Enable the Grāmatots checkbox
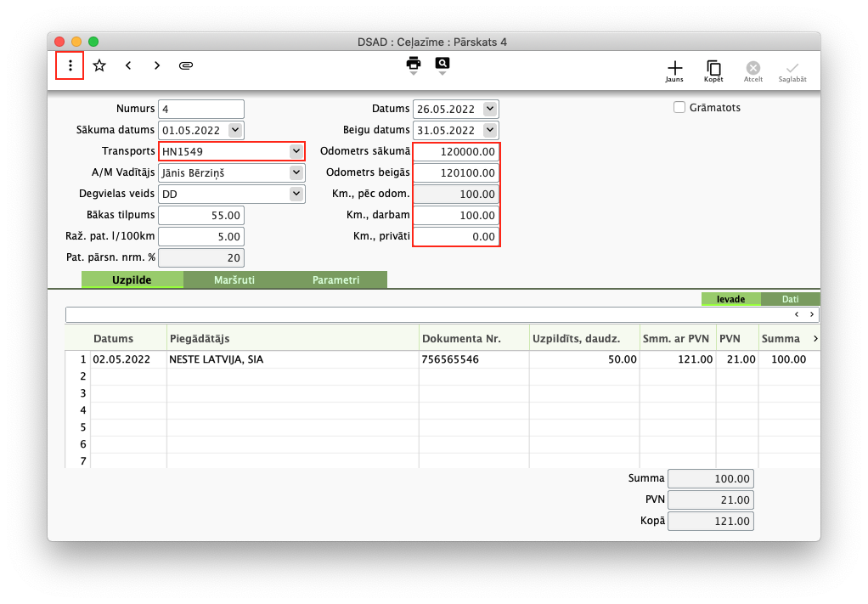Image resolution: width=868 pixels, height=604 pixels. [x=679, y=108]
